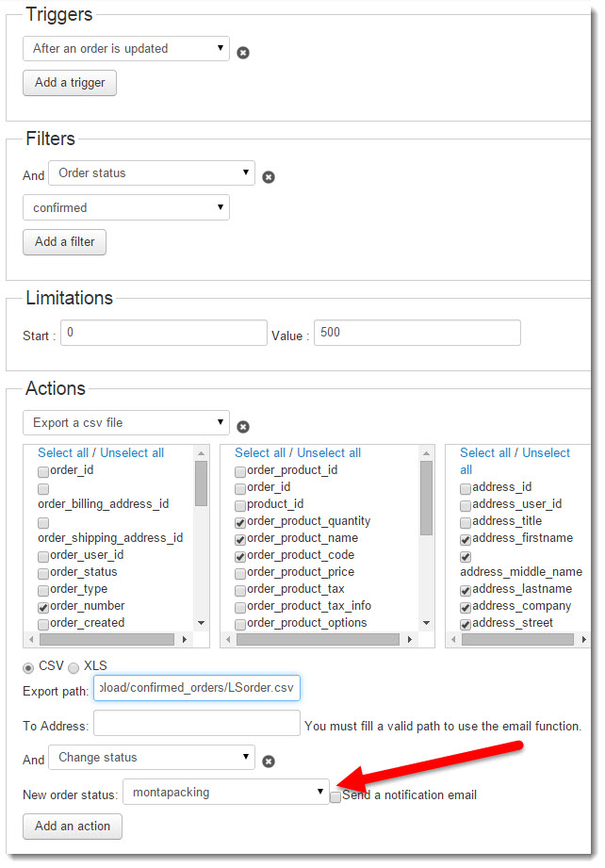Delete the Order status filter

tap(269, 177)
